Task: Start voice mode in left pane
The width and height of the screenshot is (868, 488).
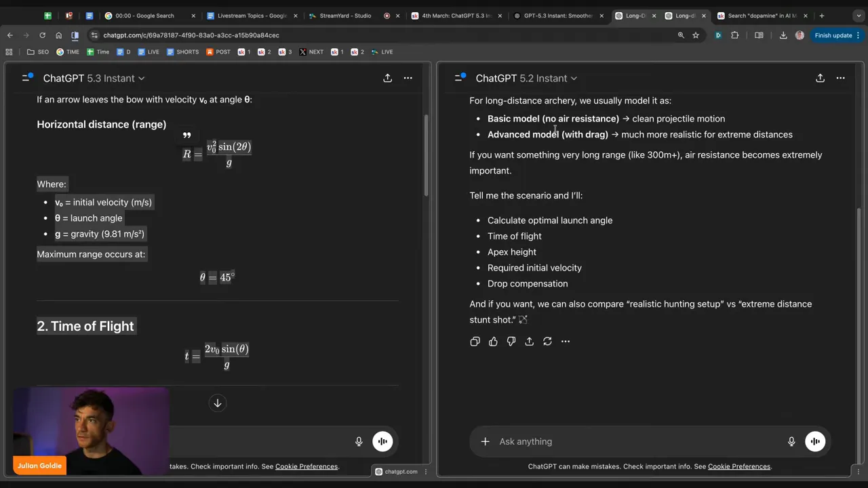Action: click(x=382, y=441)
